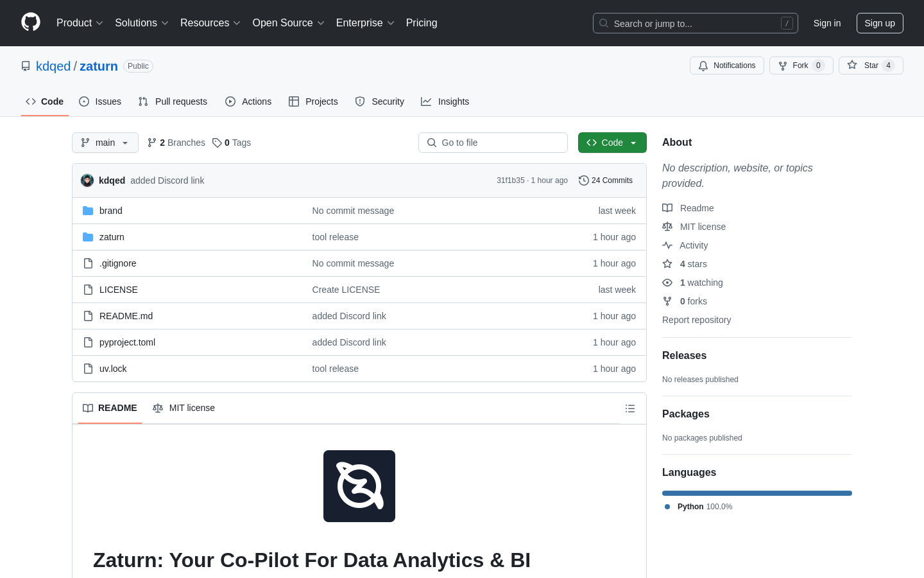Switch to the Projects tab
The width and height of the screenshot is (924, 578).
click(x=313, y=101)
